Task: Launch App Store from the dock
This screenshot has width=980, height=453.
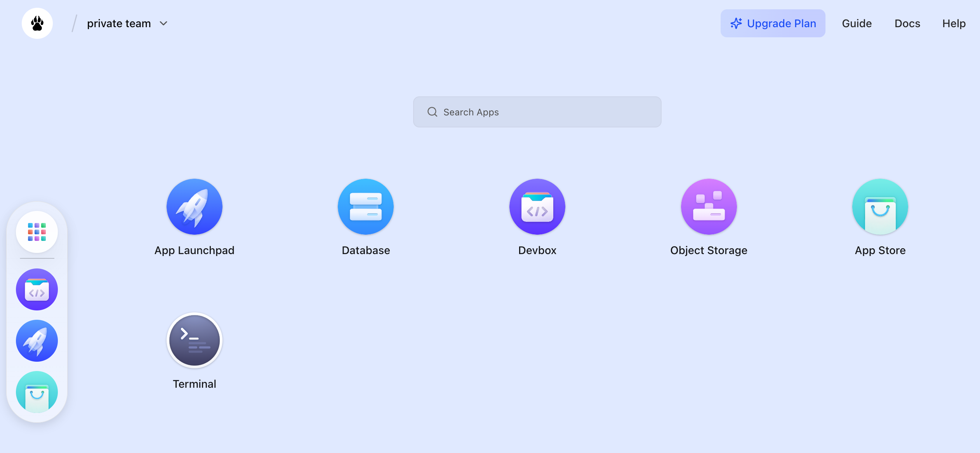Action: pyautogui.click(x=36, y=392)
